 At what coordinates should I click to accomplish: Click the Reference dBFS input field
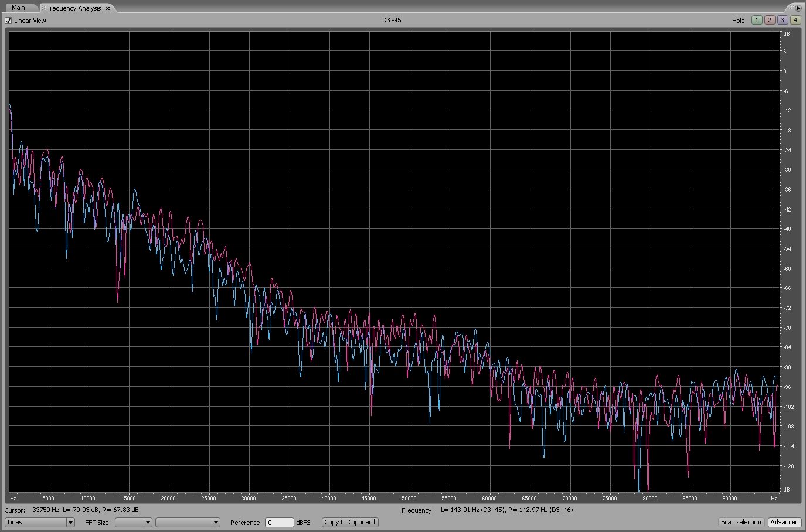coord(279,522)
